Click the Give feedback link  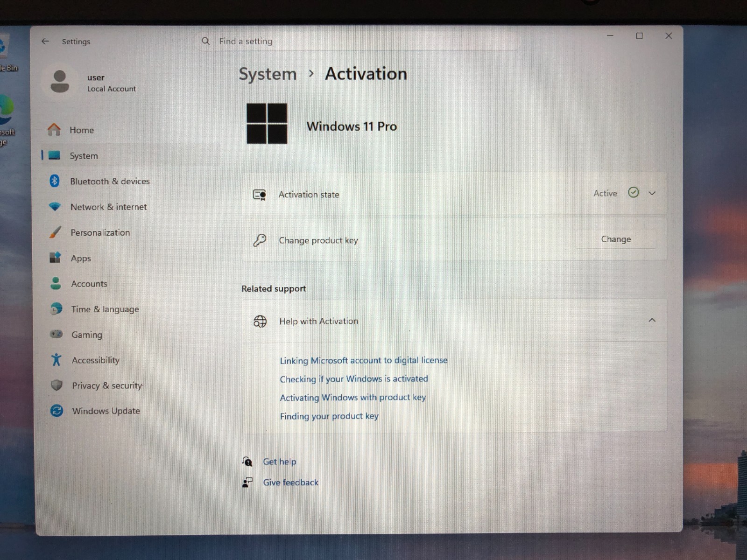(x=290, y=482)
